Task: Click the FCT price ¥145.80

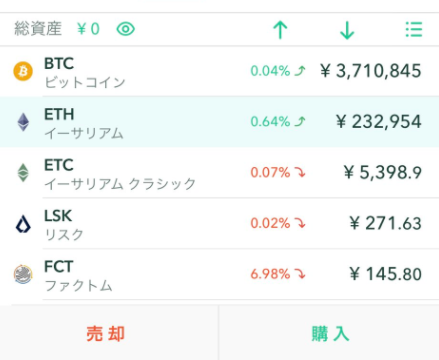Action: (x=386, y=274)
